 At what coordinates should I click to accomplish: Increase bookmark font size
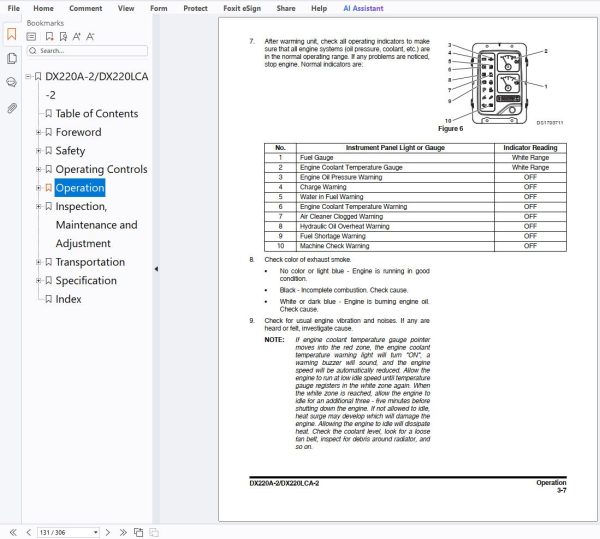pyautogui.click(x=77, y=37)
